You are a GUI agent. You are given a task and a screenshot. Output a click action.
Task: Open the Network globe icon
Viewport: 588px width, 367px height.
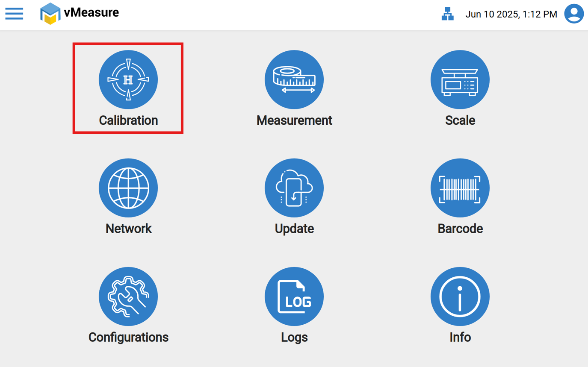tap(128, 188)
